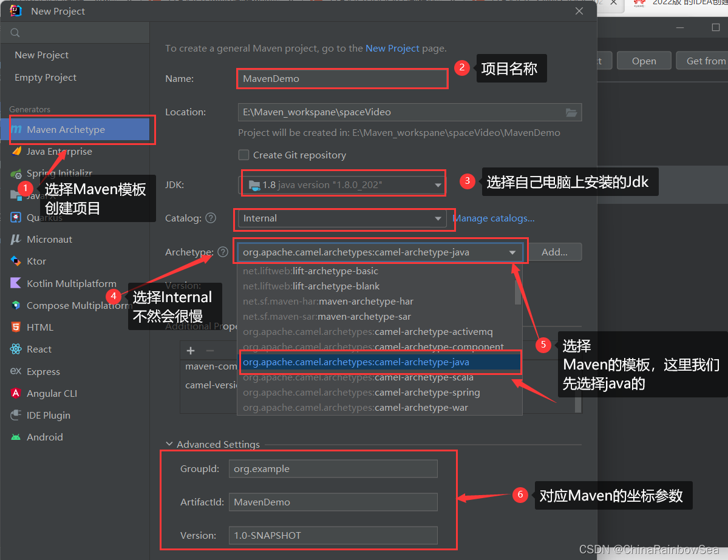Screen dimensions: 728x560
Task: Click the Name field containing MavenDemo
Action: click(342, 78)
